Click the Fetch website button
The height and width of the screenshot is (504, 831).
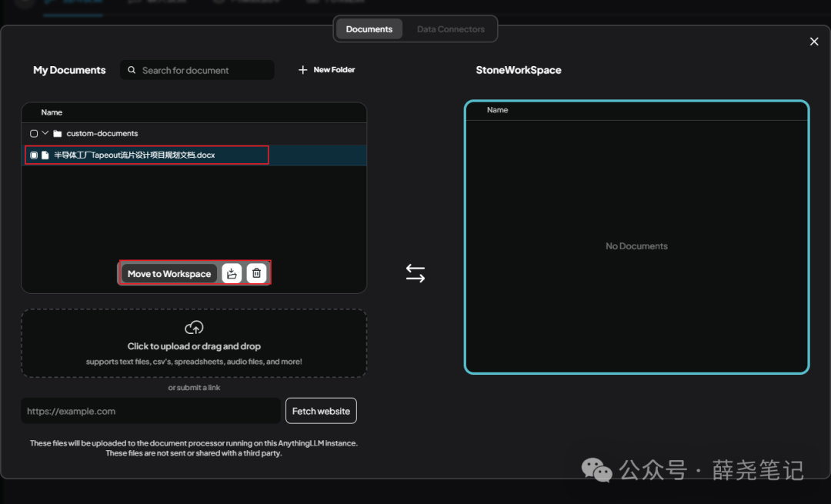(321, 411)
